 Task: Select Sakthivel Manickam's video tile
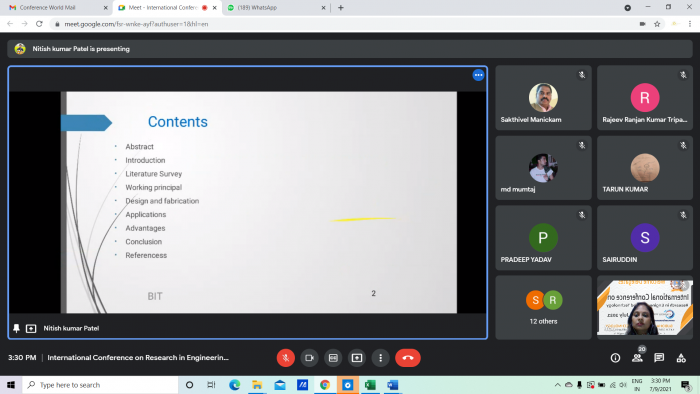(x=543, y=98)
